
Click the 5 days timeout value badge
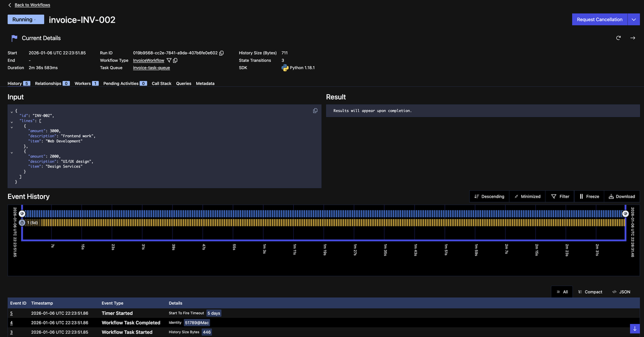214,313
